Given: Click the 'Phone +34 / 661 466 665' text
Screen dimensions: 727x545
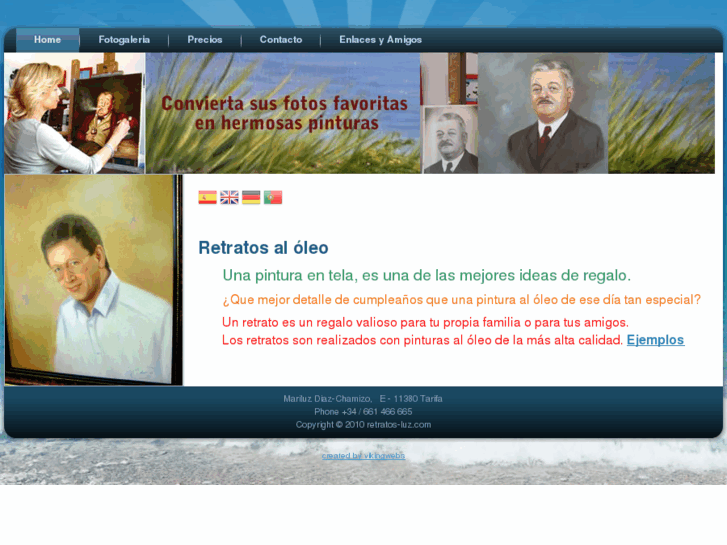Looking at the screenshot, I should coord(363,412).
